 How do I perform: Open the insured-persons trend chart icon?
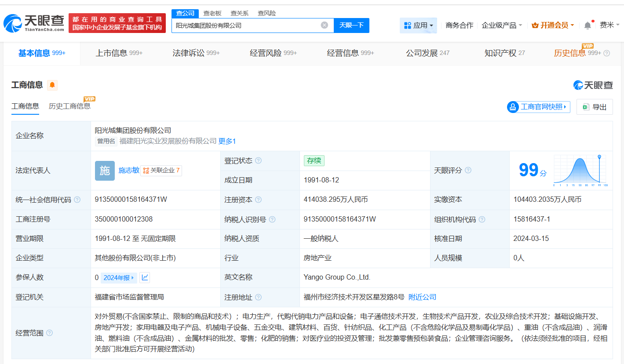coord(144,277)
